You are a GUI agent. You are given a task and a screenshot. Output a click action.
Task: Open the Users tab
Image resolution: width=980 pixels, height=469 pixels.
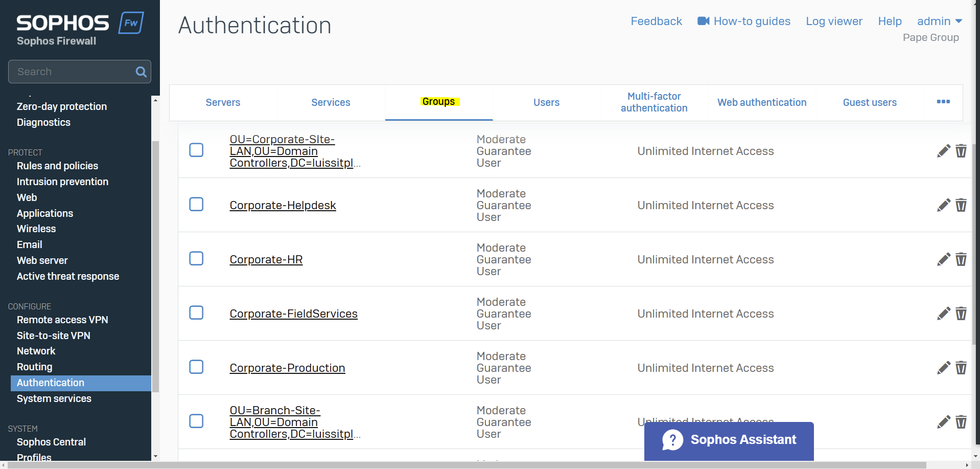[546, 102]
